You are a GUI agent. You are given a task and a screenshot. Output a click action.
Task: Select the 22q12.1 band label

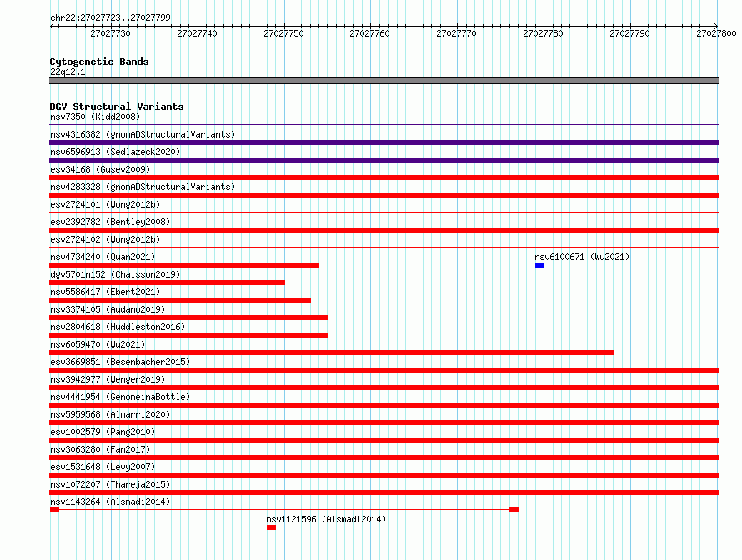tap(68, 72)
